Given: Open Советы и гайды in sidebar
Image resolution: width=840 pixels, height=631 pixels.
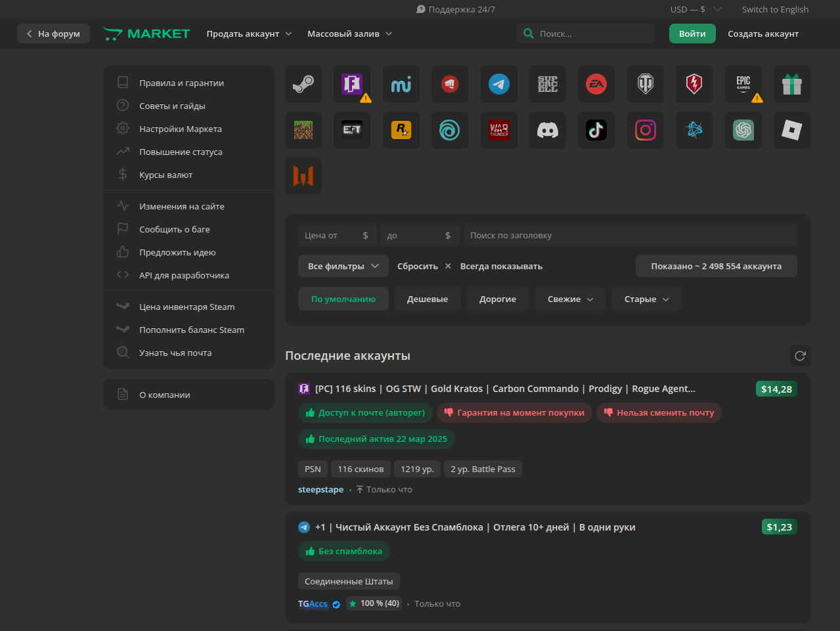Looking at the screenshot, I should point(188,106).
